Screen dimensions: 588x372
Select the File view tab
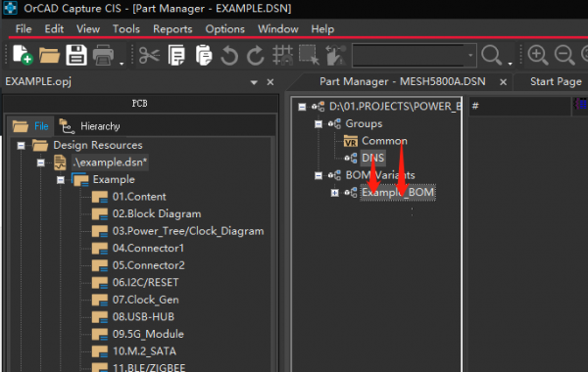click(30, 126)
